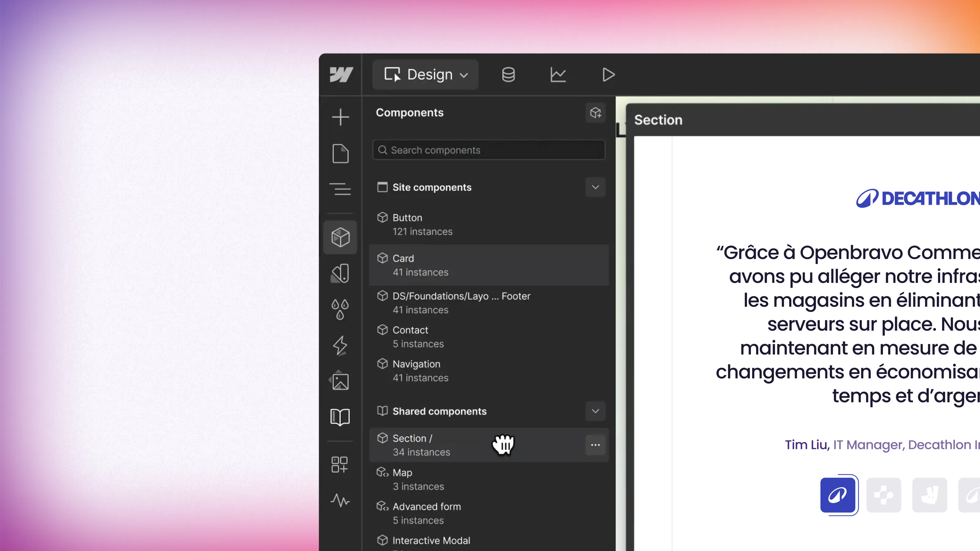Open the CMS database icon

coord(508,74)
